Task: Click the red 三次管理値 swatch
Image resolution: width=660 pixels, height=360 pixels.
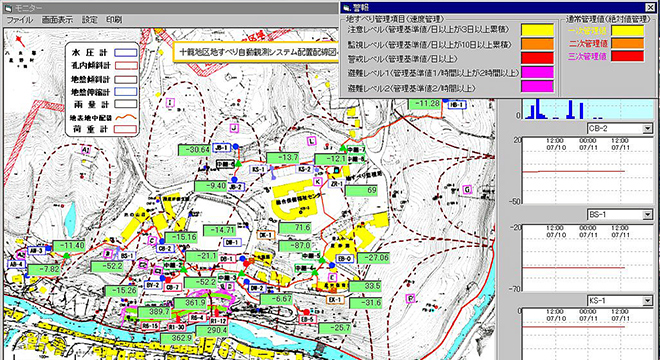Action: [628, 56]
